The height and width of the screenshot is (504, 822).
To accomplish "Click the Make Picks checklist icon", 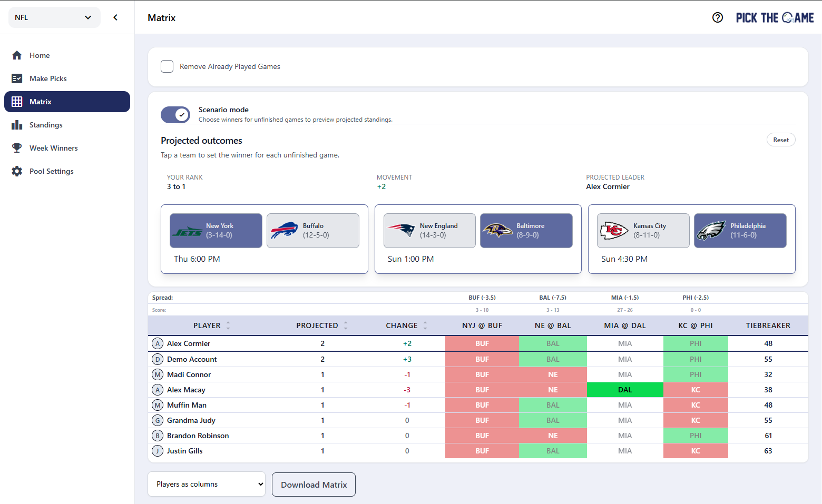I will [17, 78].
